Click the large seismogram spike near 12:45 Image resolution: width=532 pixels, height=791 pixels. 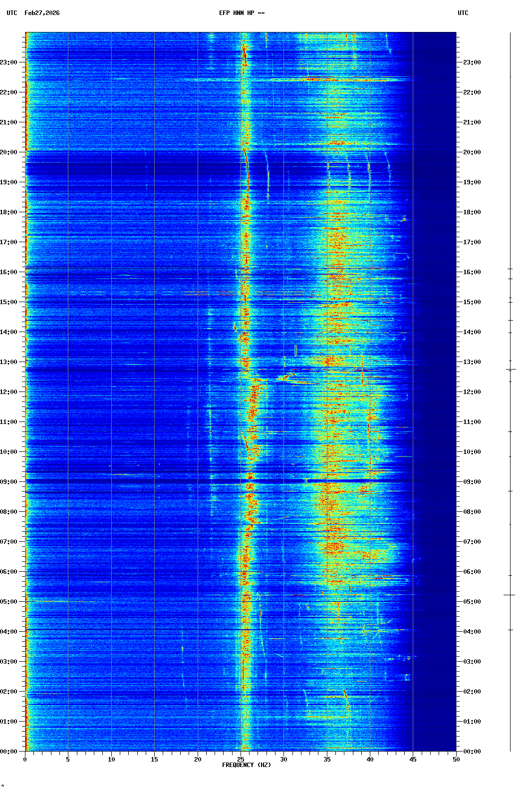(511, 370)
